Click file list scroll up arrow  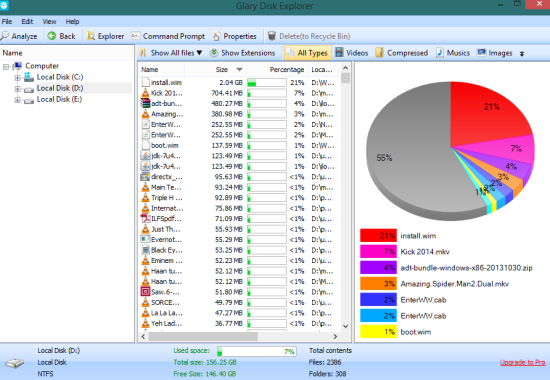coord(345,68)
